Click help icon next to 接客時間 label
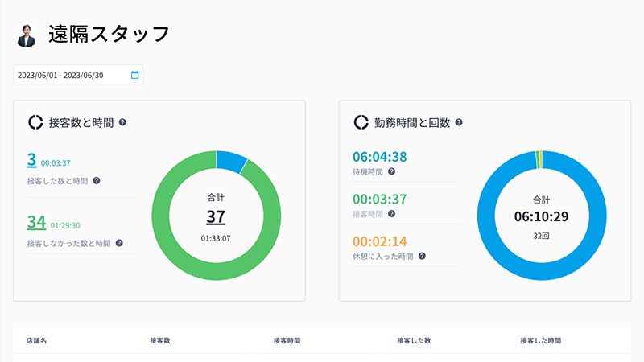 pos(391,214)
